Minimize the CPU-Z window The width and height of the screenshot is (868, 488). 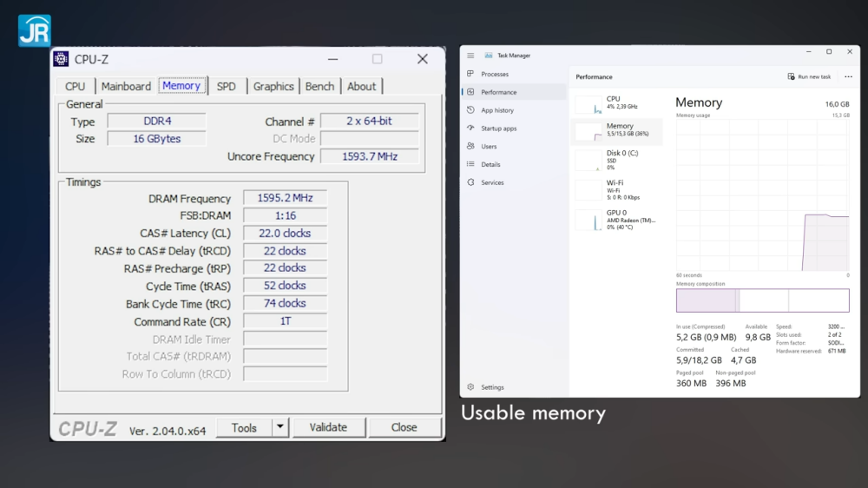(332, 59)
